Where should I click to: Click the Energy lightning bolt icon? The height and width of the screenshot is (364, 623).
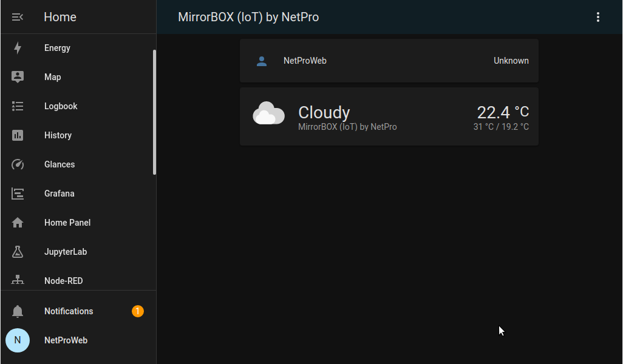(18, 48)
